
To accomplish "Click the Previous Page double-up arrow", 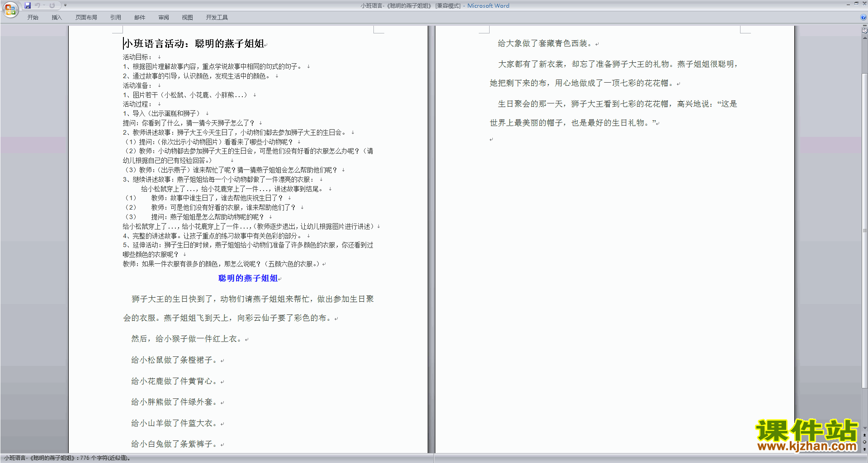I will tap(864, 435).
